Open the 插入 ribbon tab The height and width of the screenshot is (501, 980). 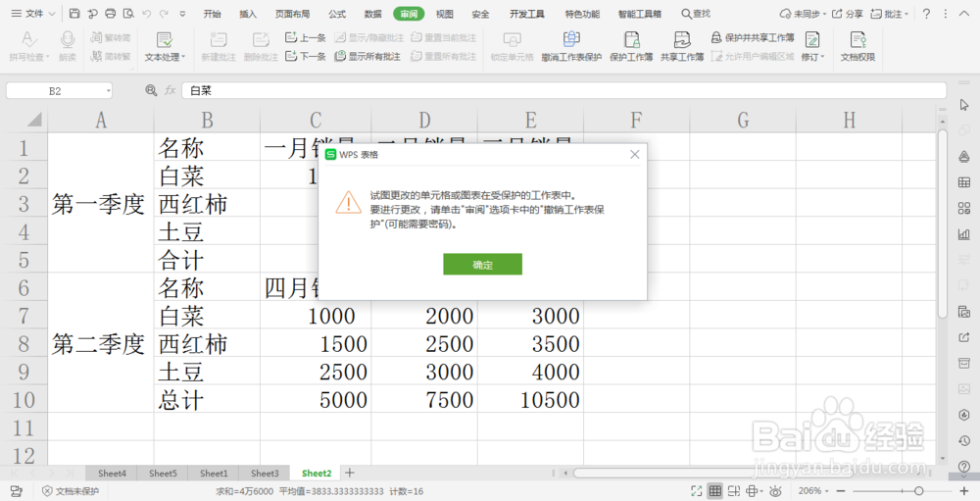[x=248, y=13]
